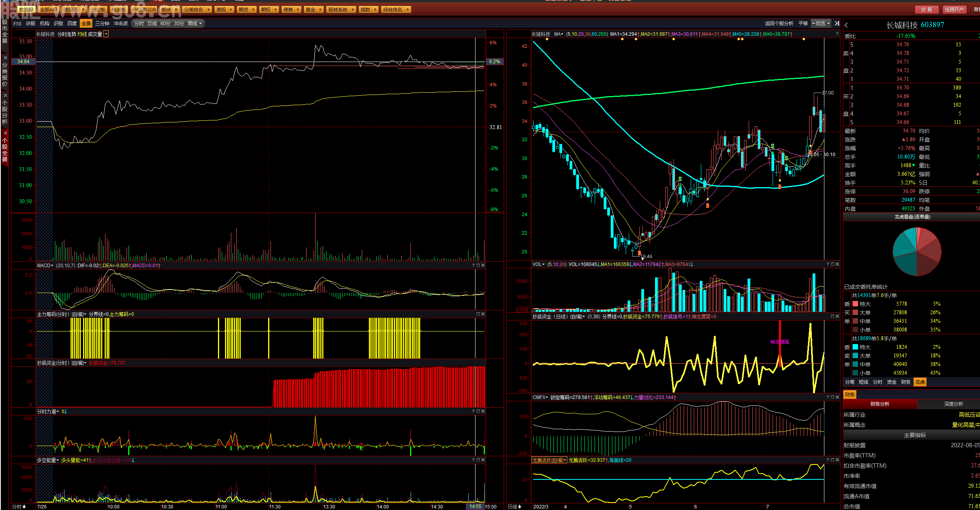Switch to the 分笔 tab

(x=850, y=382)
